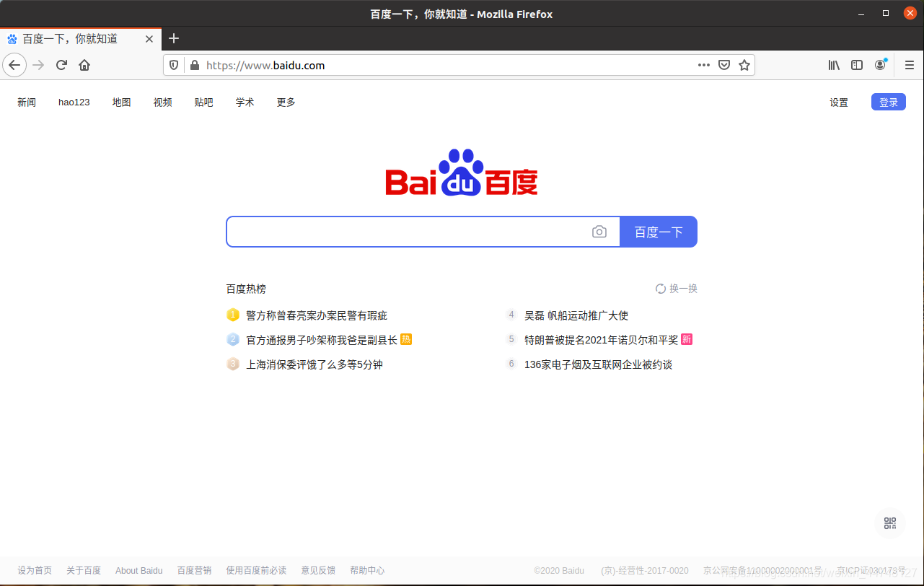Click the Baidu logo
This screenshot has width=924, height=586.
pyautogui.click(x=462, y=172)
